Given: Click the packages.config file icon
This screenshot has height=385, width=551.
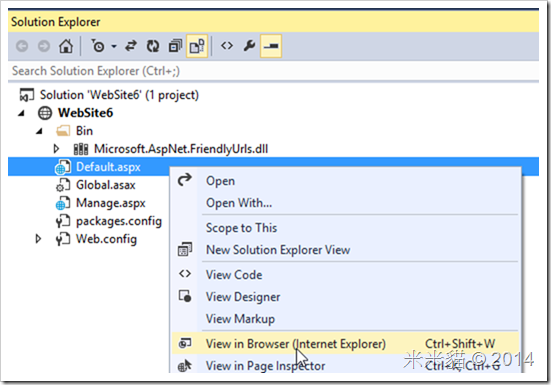Looking at the screenshot, I should pos(63,221).
